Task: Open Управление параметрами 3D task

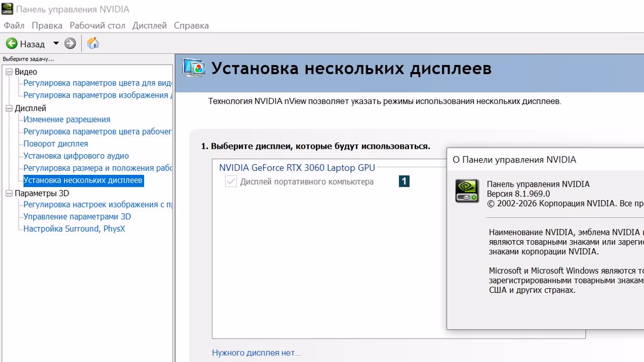Action: click(x=77, y=216)
